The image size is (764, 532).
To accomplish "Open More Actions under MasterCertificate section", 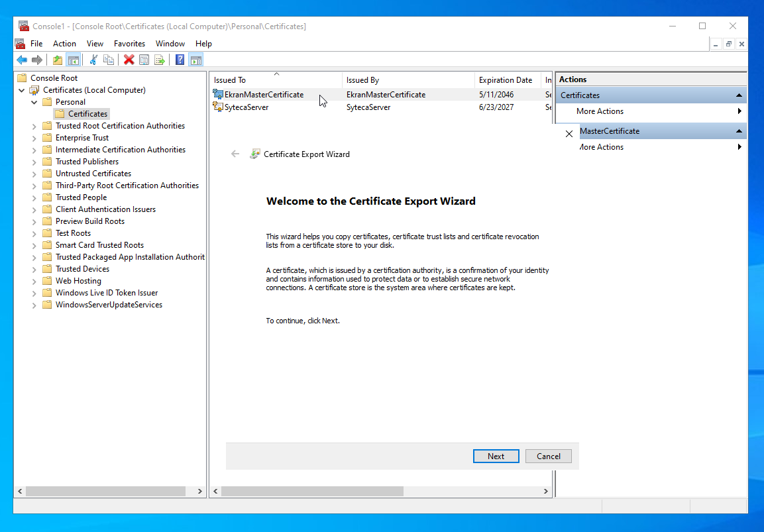I will 663,146.
